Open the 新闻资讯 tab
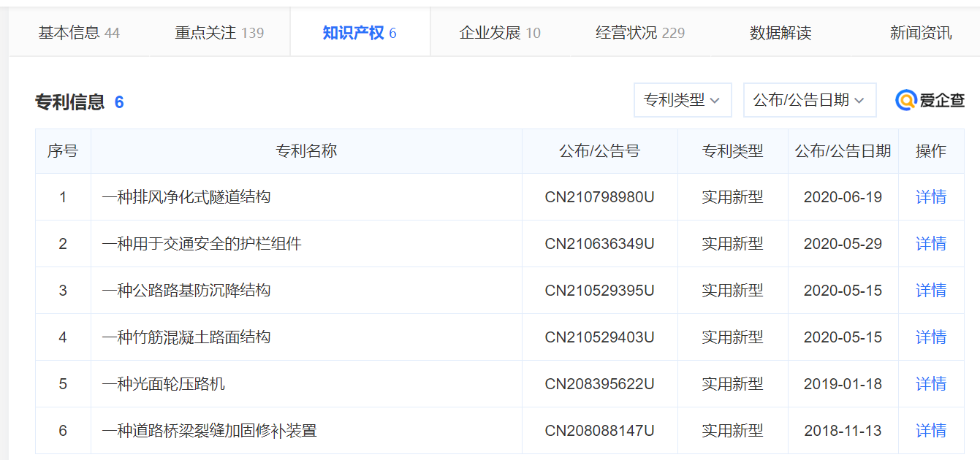 coord(920,33)
